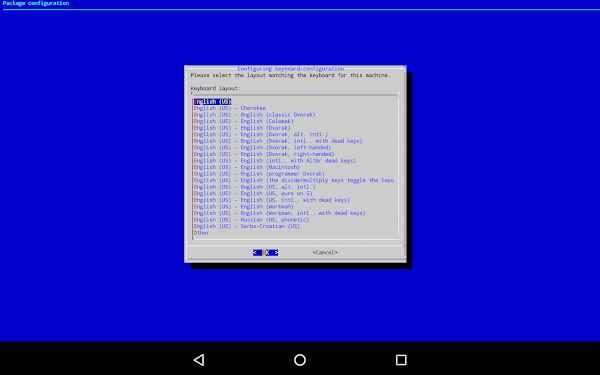Confirm selection with the OK button
This screenshot has width=600, height=375.
coord(265,253)
